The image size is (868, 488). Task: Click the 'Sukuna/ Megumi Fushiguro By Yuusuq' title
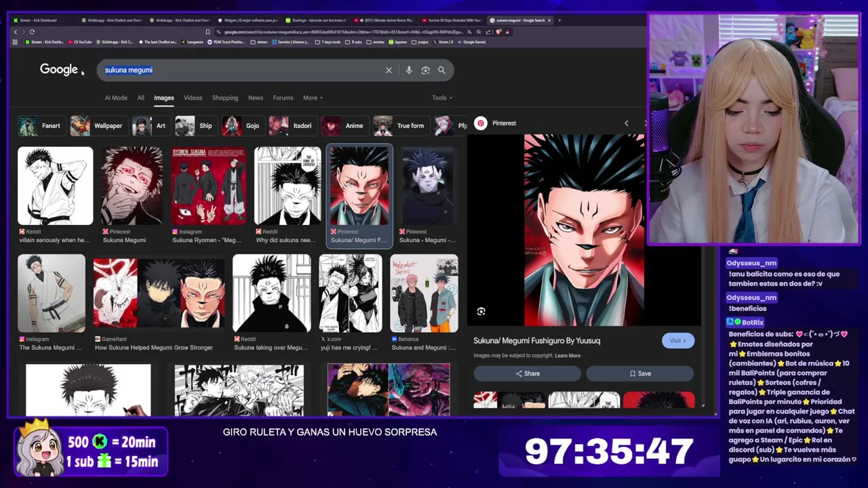coord(536,340)
